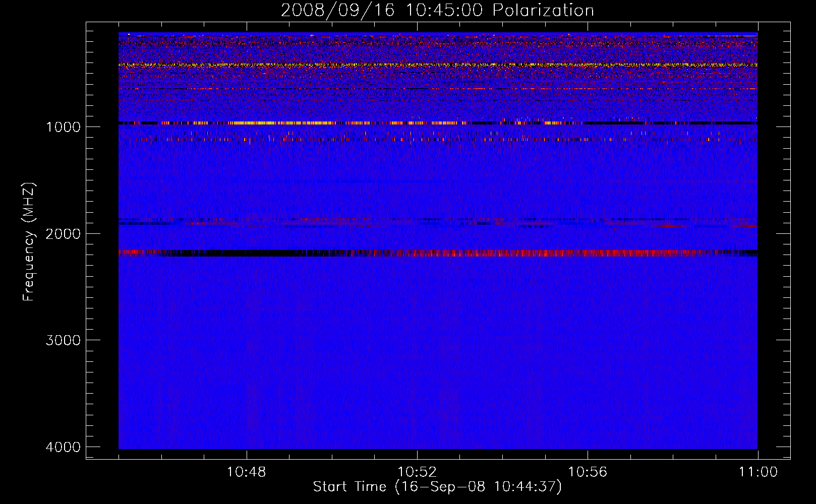Click the 10:52 time axis label
Image resolution: width=816 pixels, height=504 pixels.
[x=417, y=472]
